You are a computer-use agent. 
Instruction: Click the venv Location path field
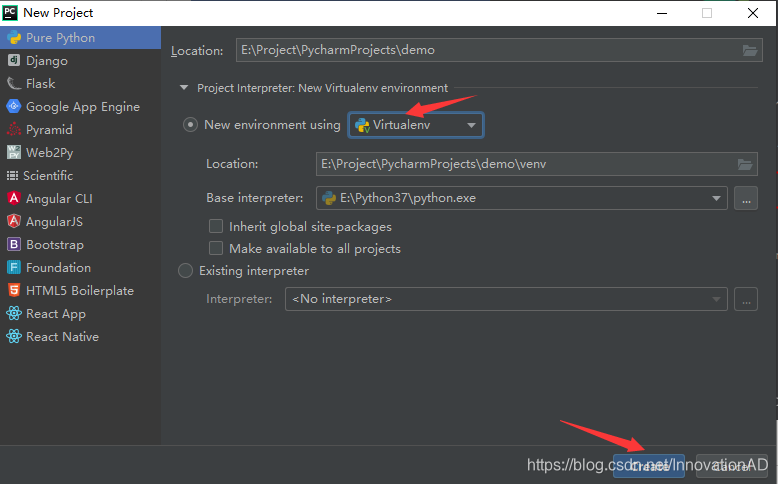pyautogui.click(x=536, y=164)
